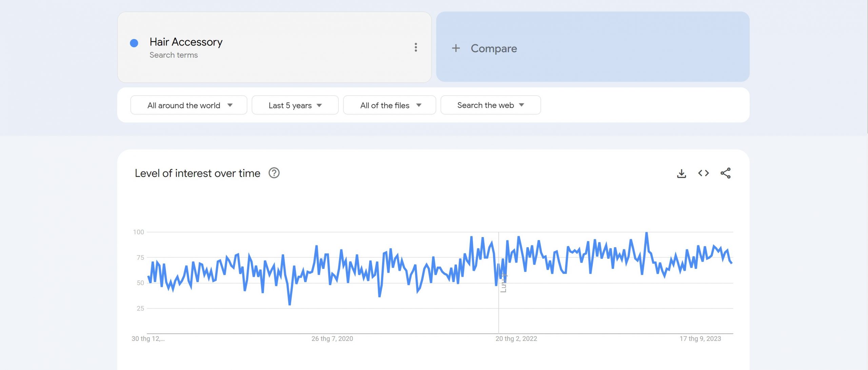The width and height of the screenshot is (868, 370).
Task: Download the interest over time data as CSV
Action: 681,173
